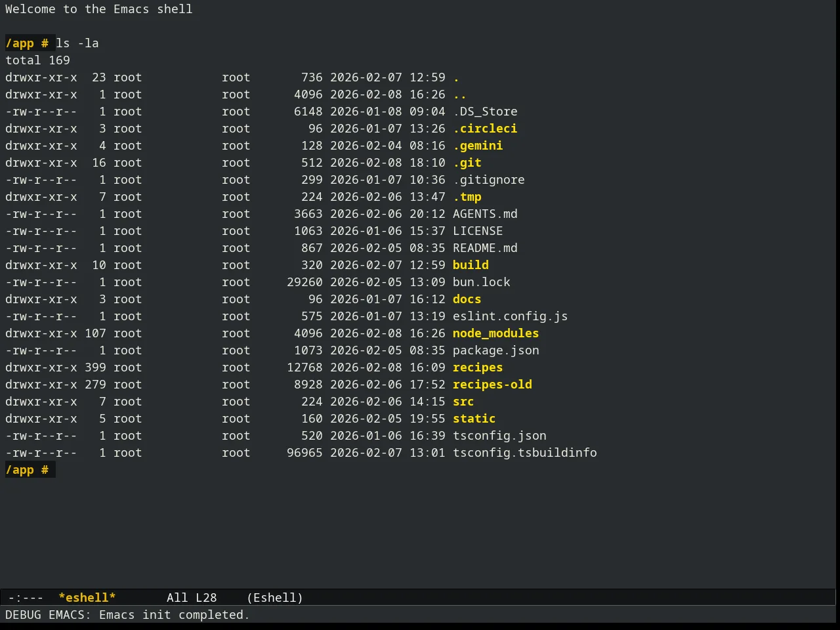Viewport: 840px width, 630px height.
Task: Click the node_modules directory name
Action: click(496, 333)
